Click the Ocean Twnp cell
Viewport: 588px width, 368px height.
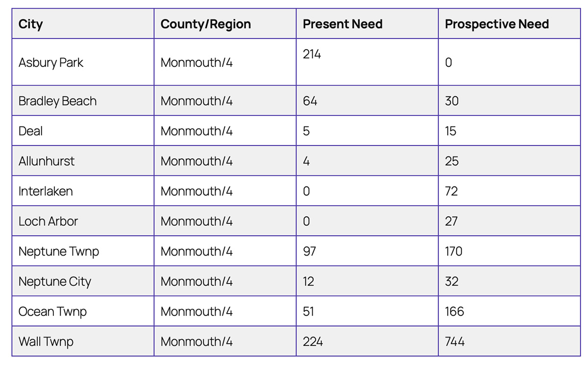52,312
